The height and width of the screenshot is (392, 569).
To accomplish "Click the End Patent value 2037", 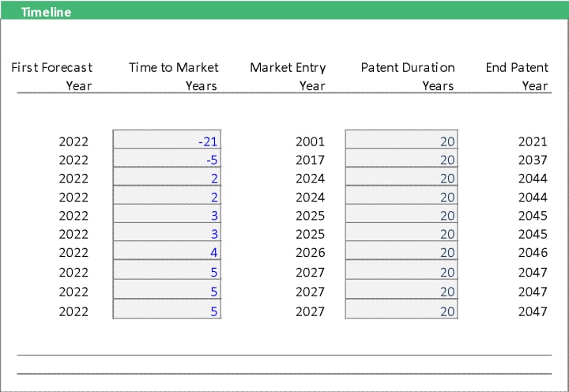I will tap(533, 160).
